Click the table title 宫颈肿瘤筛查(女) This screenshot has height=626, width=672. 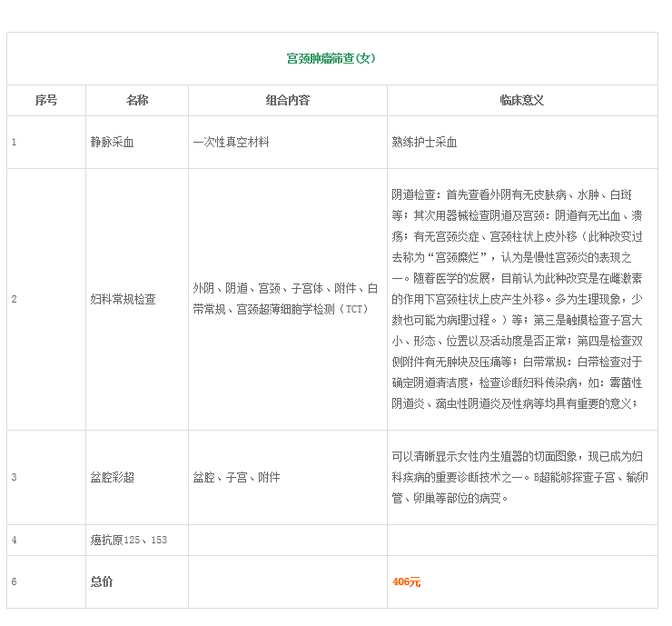coord(331,58)
